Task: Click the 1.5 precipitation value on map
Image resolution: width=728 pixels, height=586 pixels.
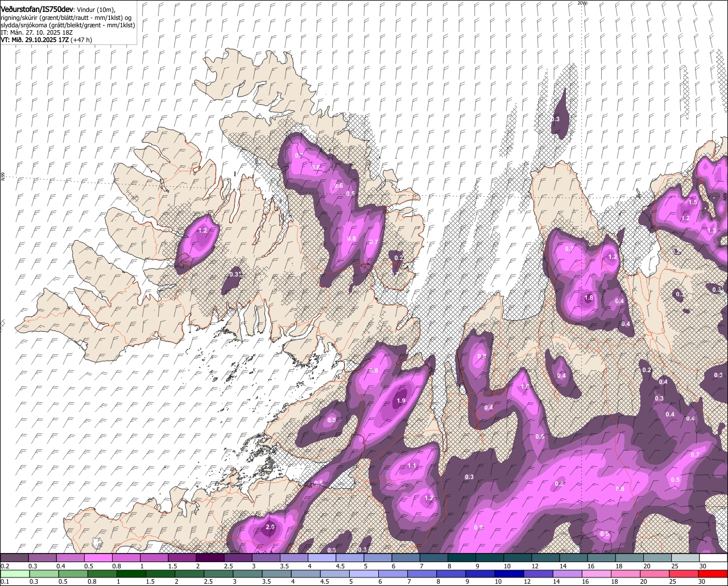Action: pyautogui.click(x=693, y=203)
